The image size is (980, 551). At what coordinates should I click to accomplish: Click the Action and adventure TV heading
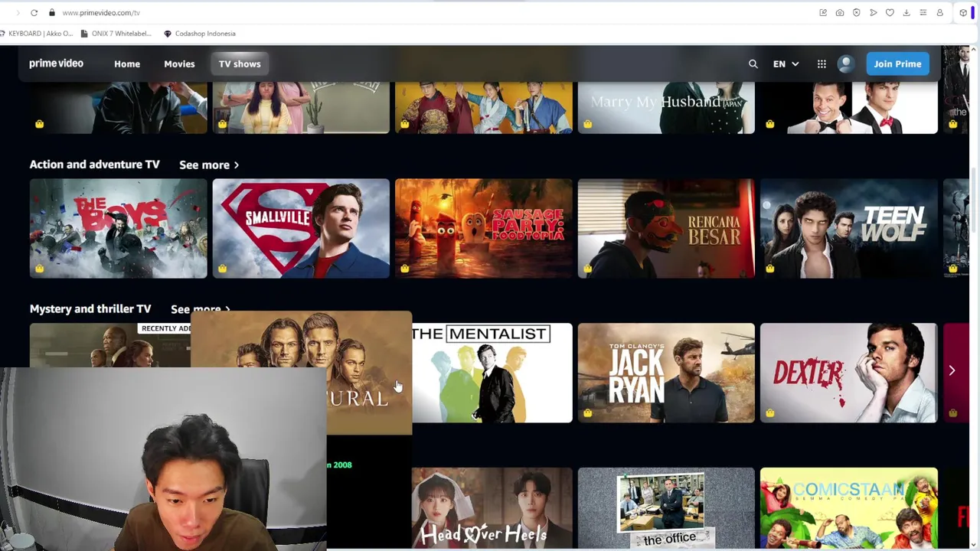coord(95,165)
